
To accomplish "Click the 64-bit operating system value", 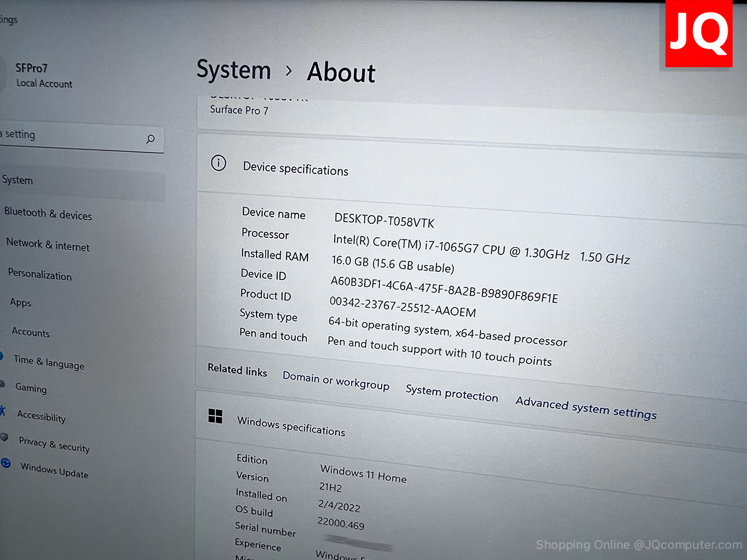I will tap(448, 332).
